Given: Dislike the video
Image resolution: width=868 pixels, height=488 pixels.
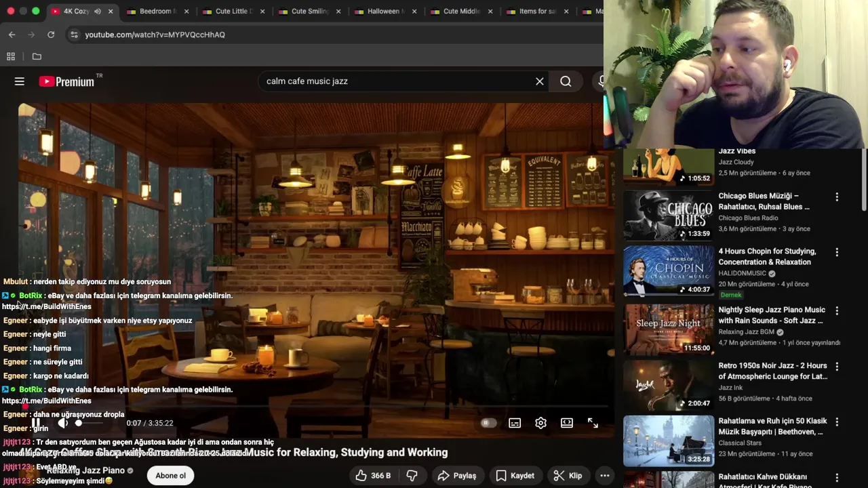Looking at the screenshot, I should tap(412, 476).
